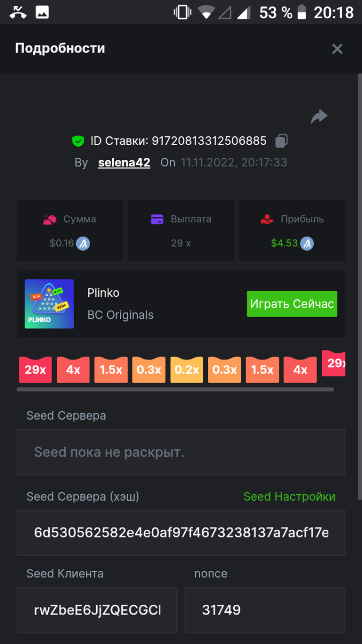Open Seed Настройки link
362x644 pixels.
(x=289, y=496)
